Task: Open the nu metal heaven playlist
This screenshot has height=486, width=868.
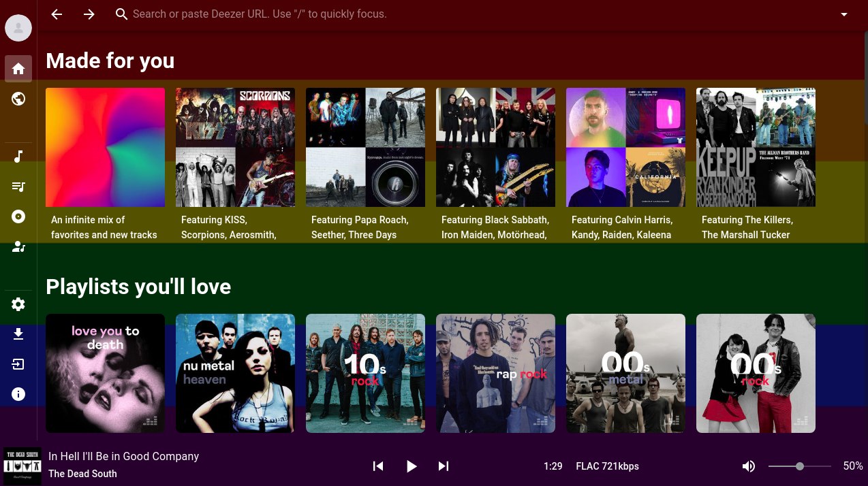Action: [235, 373]
